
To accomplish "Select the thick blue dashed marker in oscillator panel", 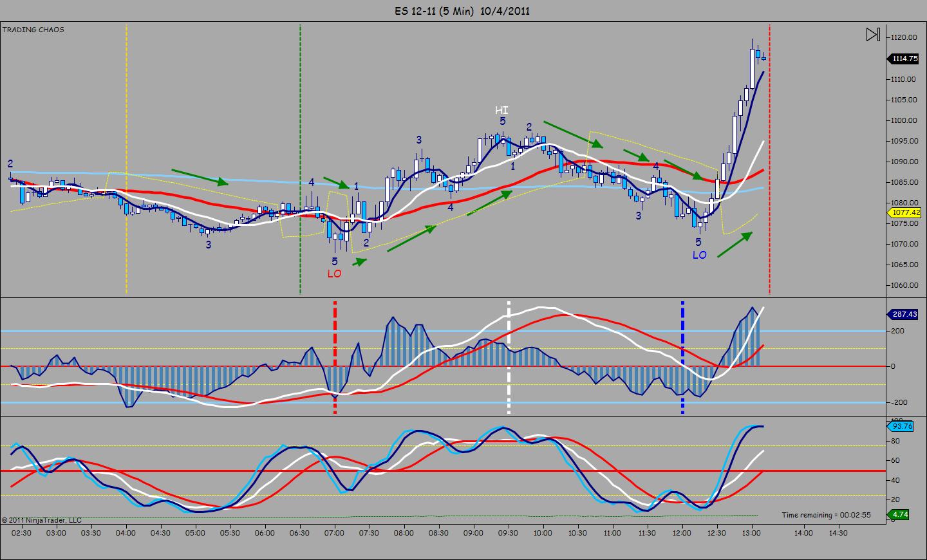I will click(x=682, y=357).
